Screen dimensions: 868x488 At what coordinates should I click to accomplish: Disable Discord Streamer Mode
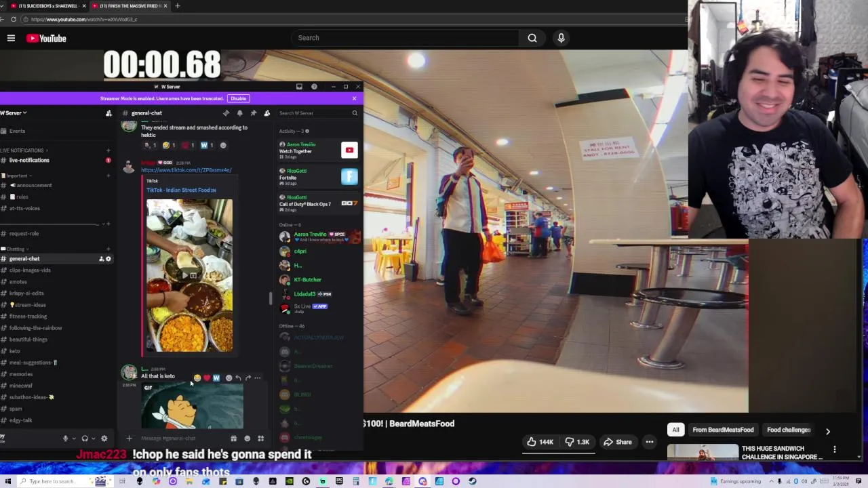pos(238,99)
